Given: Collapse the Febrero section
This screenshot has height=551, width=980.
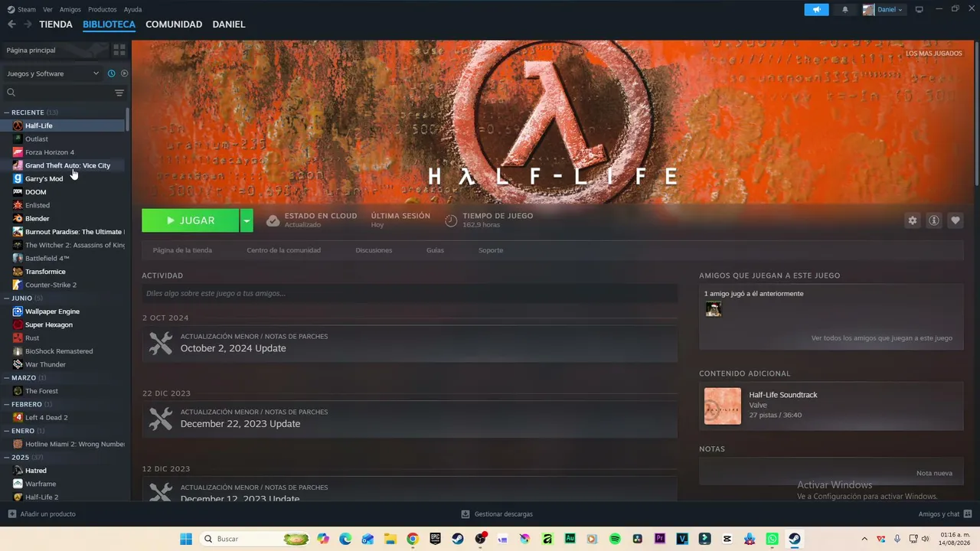Looking at the screenshot, I should [7, 404].
